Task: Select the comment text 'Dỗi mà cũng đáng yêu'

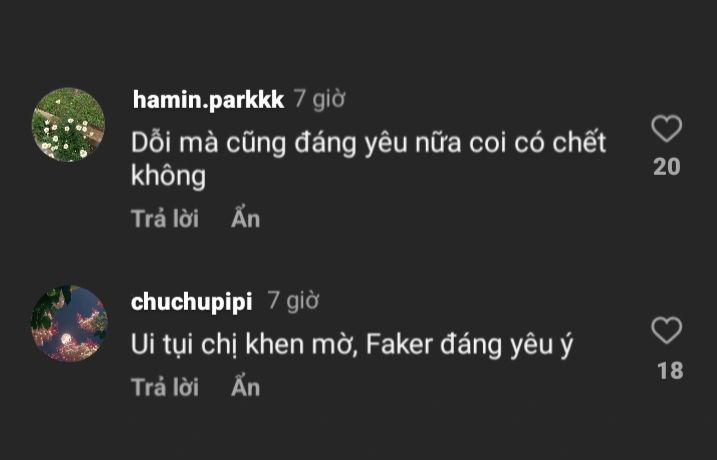Action: pyautogui.click(x=269, y=143)
